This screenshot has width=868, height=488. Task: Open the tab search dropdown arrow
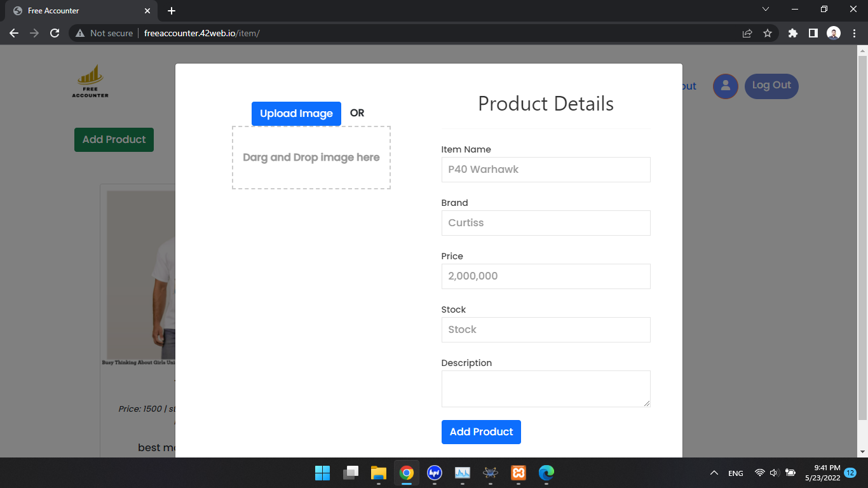766,10
